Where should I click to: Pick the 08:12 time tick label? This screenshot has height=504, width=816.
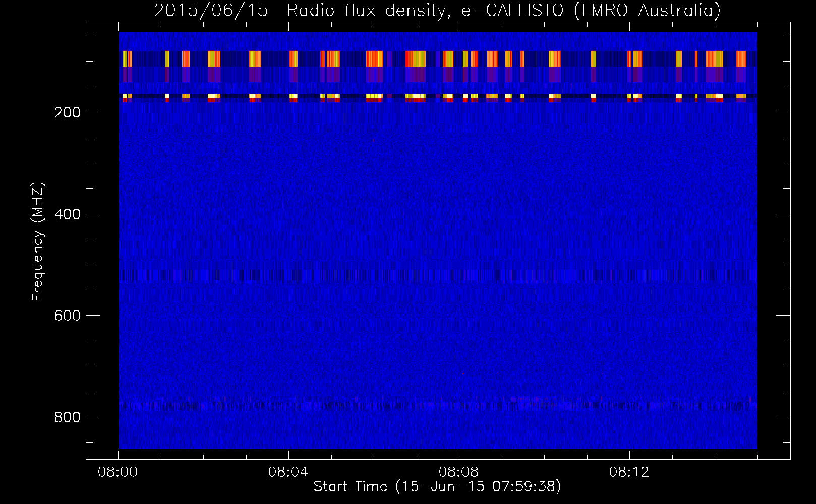[x=629, y=472]
